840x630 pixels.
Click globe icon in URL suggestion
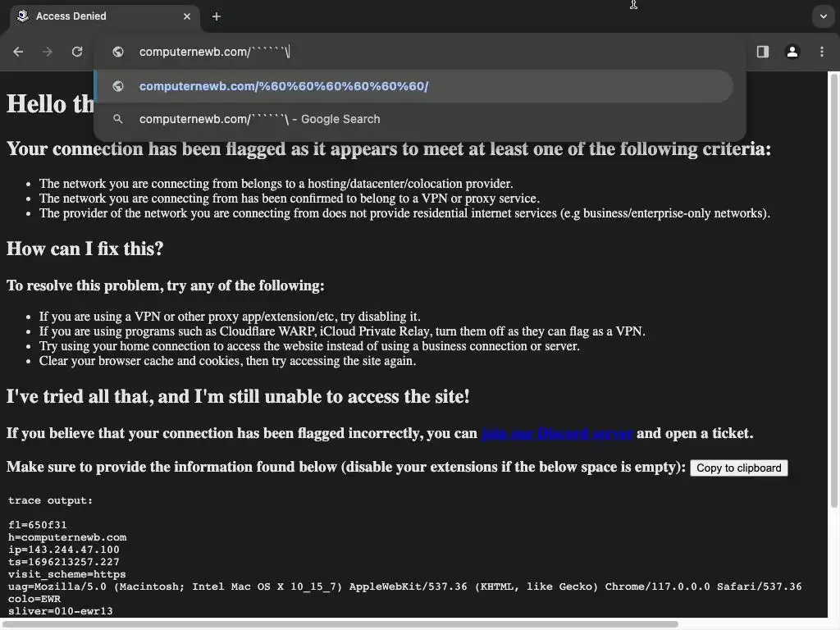pos(118,86)
